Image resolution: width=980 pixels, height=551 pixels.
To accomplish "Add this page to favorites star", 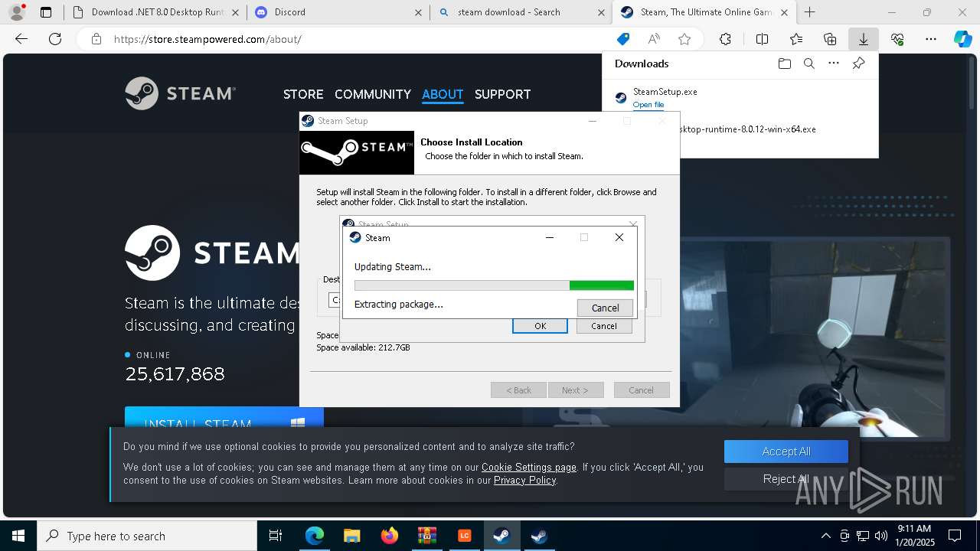I will 684,39.
